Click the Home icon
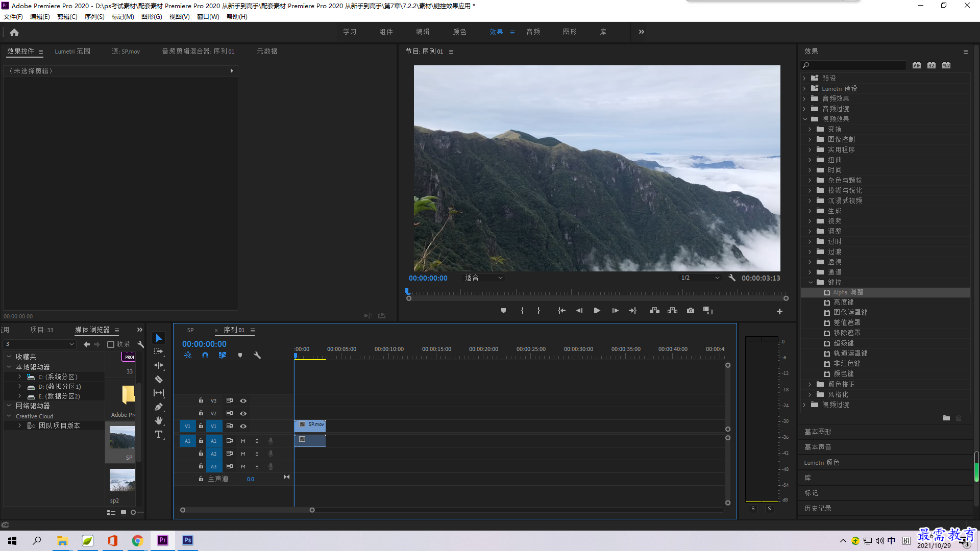This screenshot has width=980, height=551. [x=14, y=32]
